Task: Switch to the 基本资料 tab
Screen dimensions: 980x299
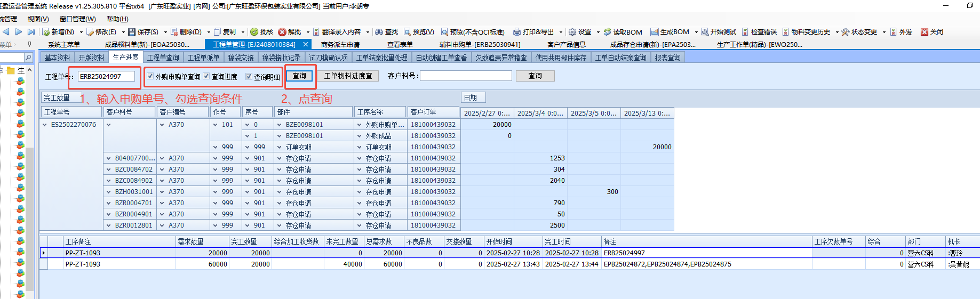Action: click(x=57, y=58)
